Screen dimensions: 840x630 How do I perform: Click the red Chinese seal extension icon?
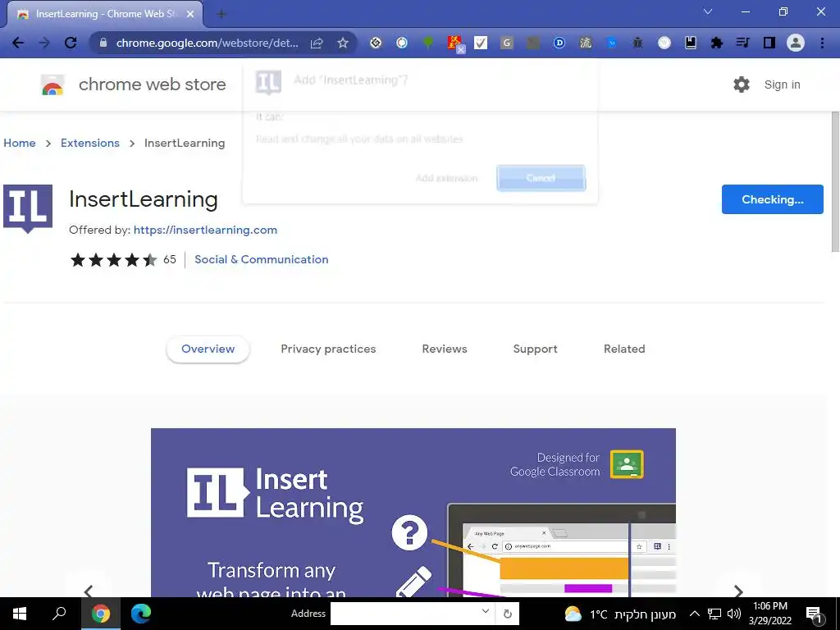pyautogui.click(x=454, y=43)
